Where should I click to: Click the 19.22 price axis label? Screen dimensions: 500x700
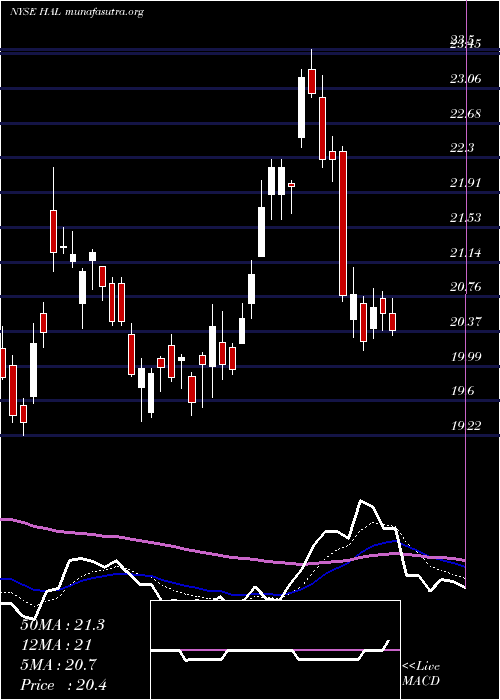(466, 425)
